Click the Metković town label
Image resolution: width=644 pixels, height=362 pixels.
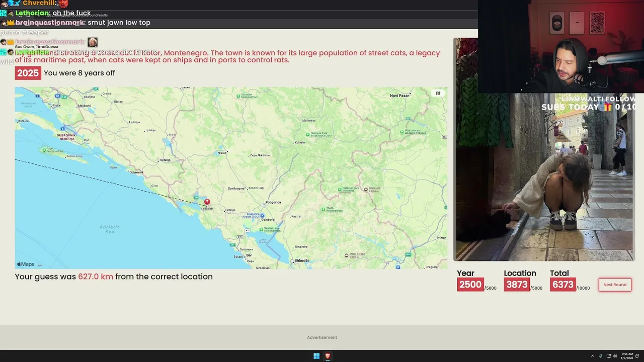coord(85,106)
